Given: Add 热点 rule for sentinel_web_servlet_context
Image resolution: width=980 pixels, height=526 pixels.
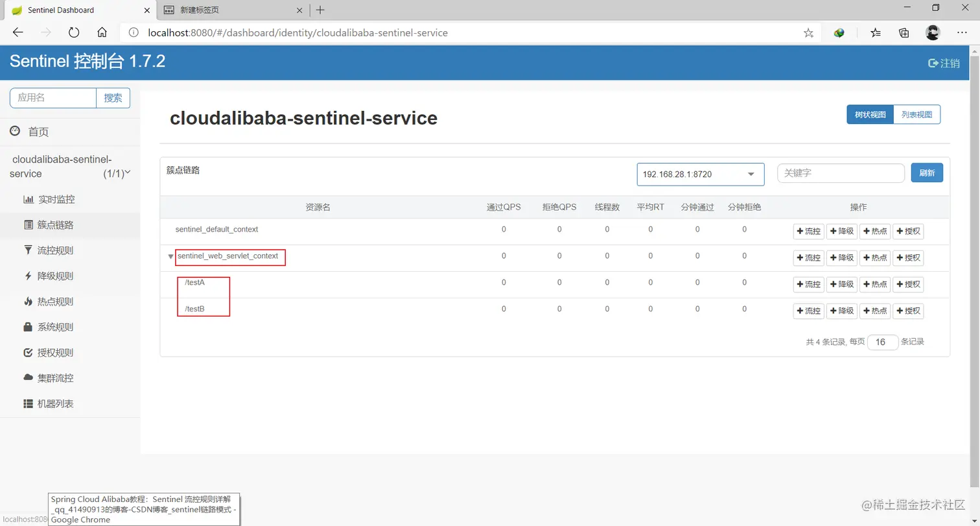Looking at the screenshot, I should click(x=876, y=258).
